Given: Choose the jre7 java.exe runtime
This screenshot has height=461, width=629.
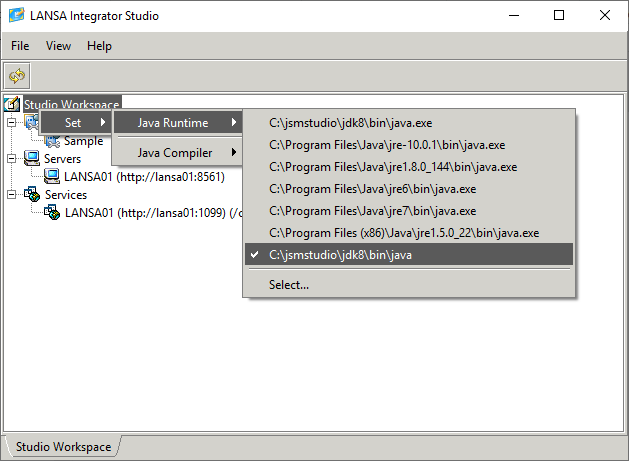Looking at the screenshot, I should point(409,211).
